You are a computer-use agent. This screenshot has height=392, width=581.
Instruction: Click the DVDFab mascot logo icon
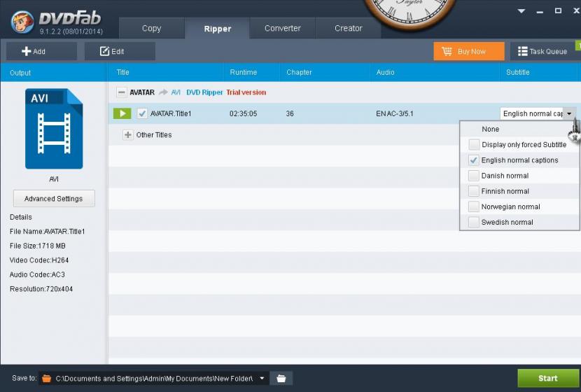pyautogui.click(x=22, y=22)
